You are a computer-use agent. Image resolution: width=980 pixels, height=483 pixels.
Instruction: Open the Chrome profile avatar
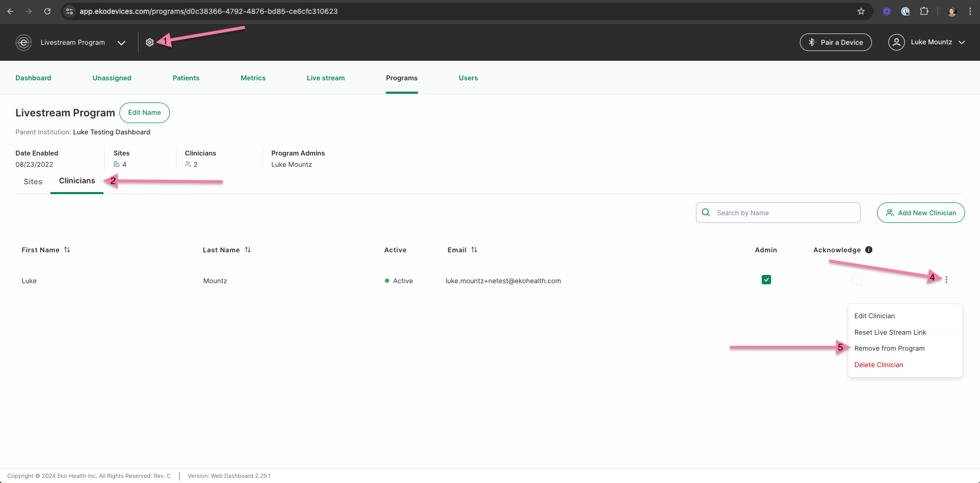(x=952, y=11)
